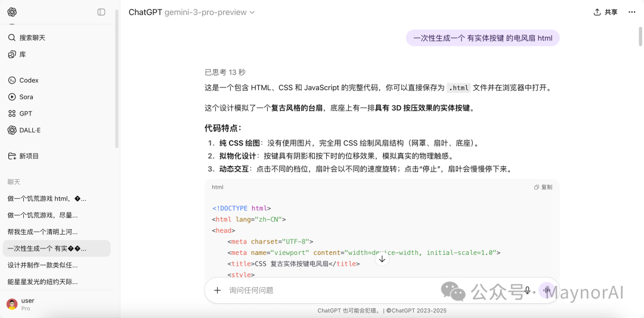Open Search chats (搜索聊天)
The image size is (644, 318).
(x=57, y=38)
